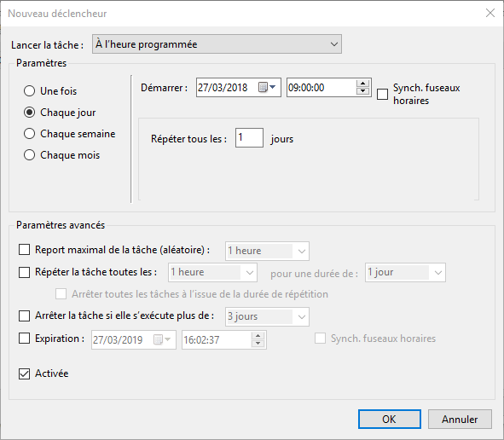Expand the 1 jour duration dropdown
Image resolution: width=504 pixels, height=440 pixels.
405,273
